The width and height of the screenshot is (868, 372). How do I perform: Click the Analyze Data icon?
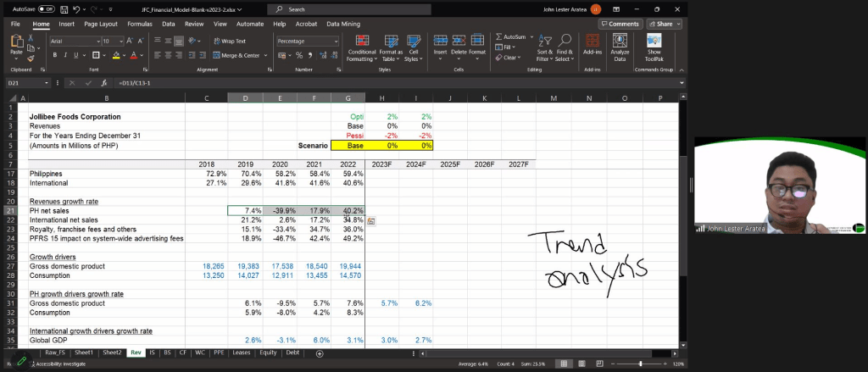(620, 47)
